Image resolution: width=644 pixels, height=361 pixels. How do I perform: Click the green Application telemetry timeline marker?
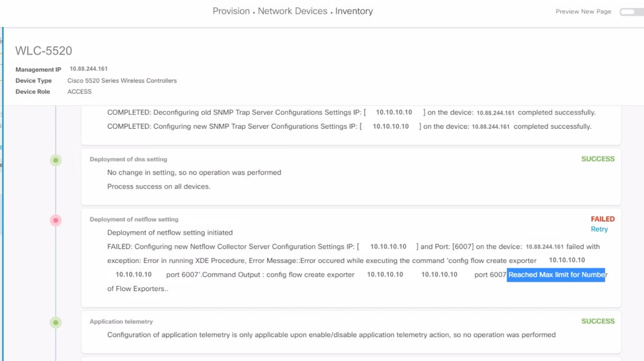[56, 322]
